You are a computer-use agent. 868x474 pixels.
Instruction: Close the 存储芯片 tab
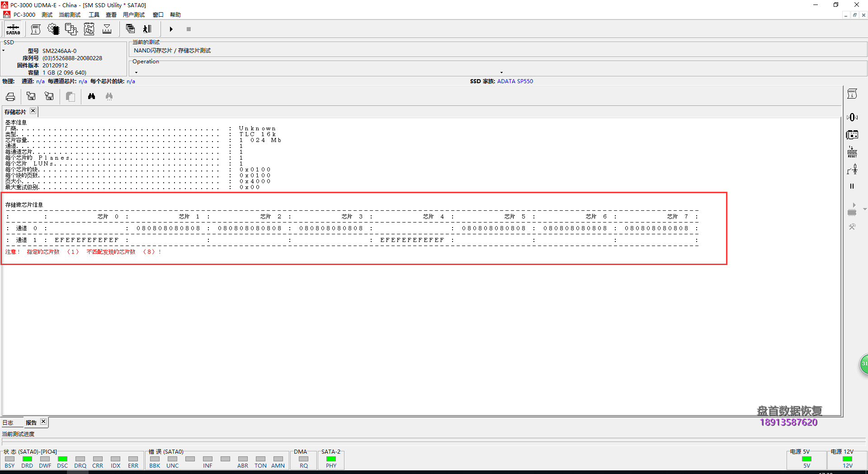pyautogui.click(x=33, y=111)
